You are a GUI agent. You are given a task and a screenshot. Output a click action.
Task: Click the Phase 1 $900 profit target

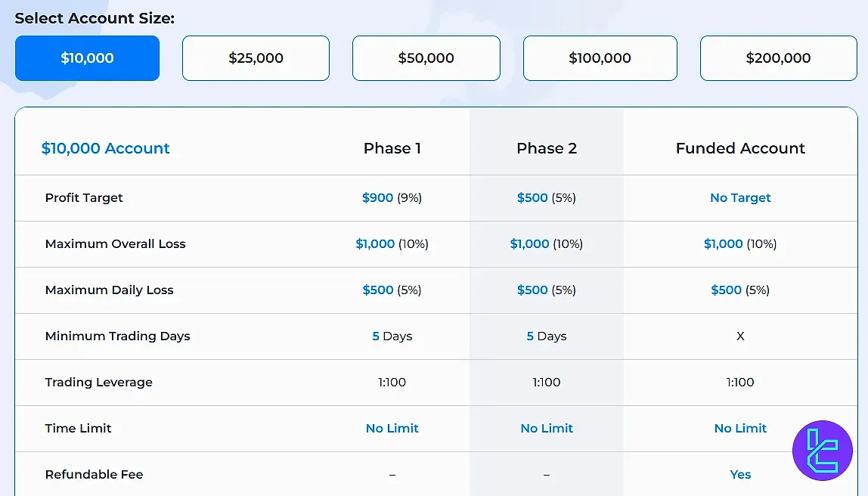tap(378, 198)
